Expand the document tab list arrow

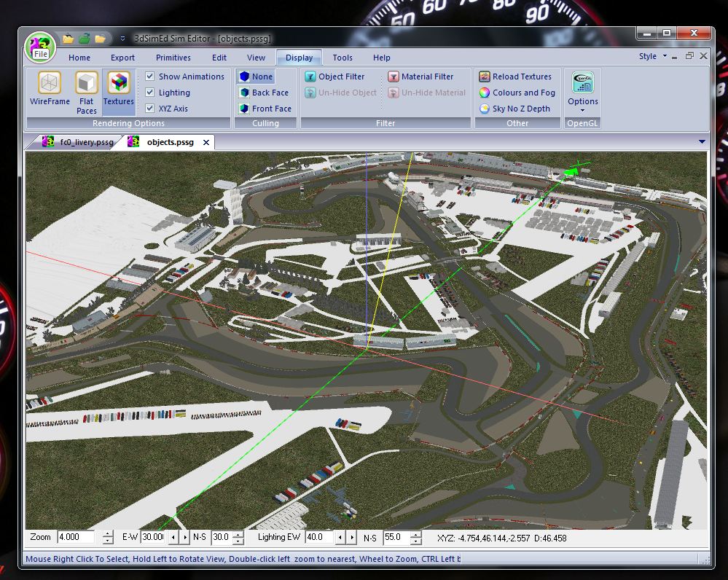(702, 142)
